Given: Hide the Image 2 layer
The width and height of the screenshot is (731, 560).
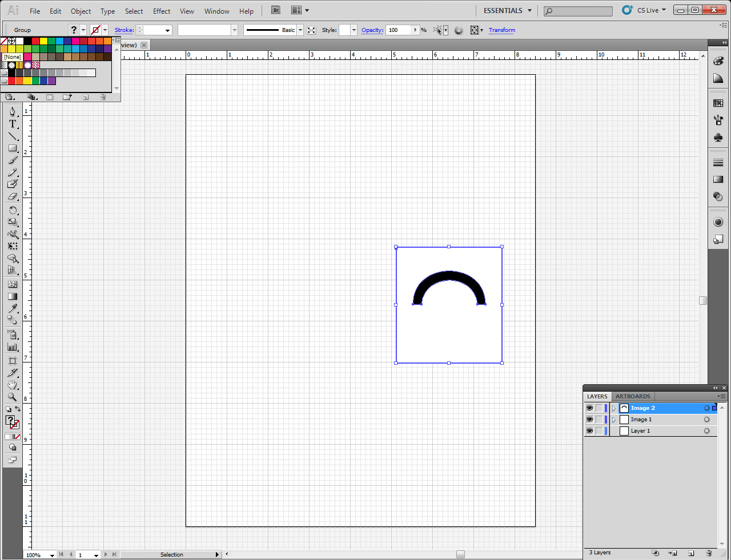Looking at the screenshot, I should pos(589,408).
